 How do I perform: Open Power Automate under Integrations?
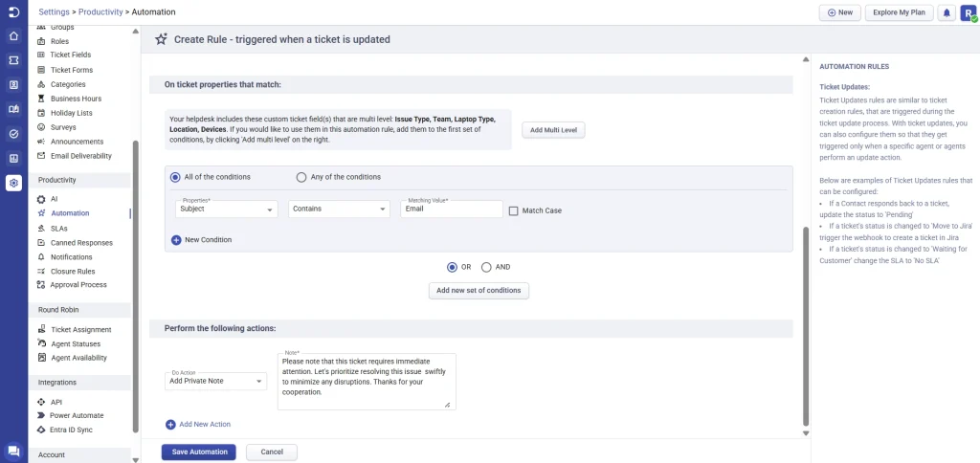pos(77,415)
